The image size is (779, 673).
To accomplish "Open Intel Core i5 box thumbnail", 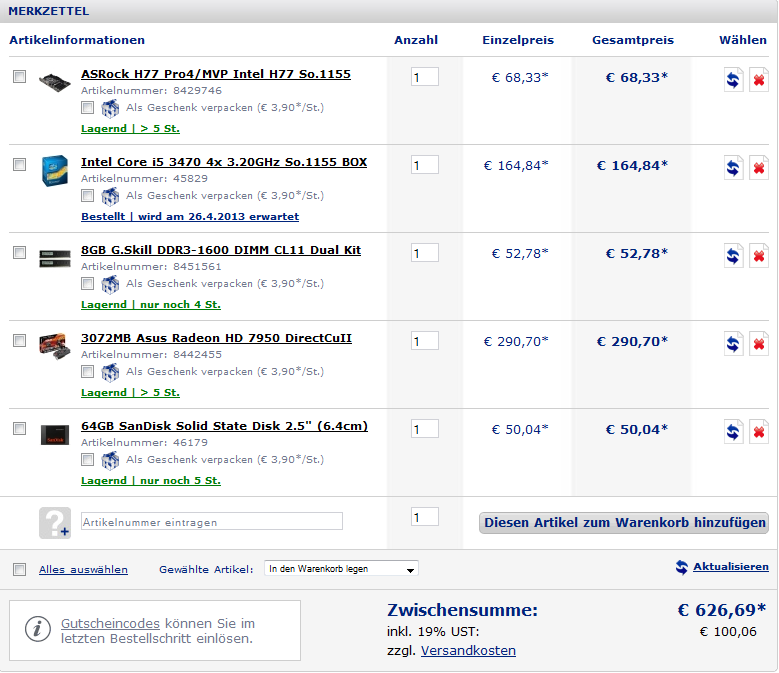I will (55, 171).
